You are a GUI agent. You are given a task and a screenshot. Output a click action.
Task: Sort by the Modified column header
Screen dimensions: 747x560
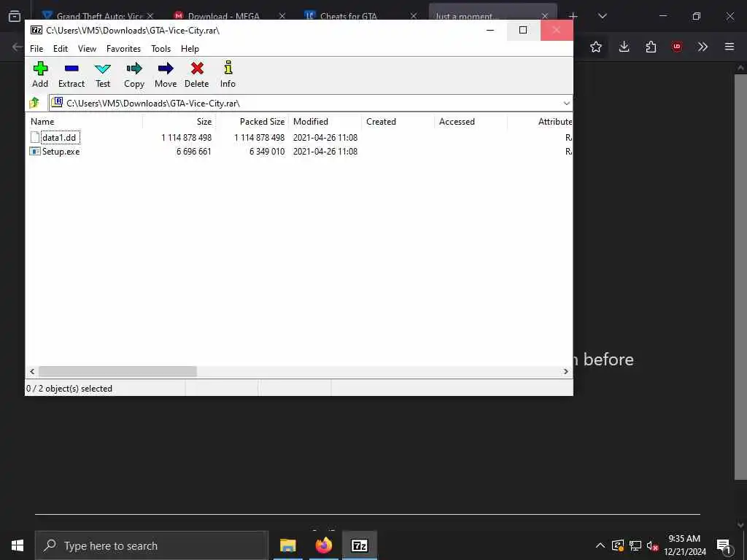[325, 122]
